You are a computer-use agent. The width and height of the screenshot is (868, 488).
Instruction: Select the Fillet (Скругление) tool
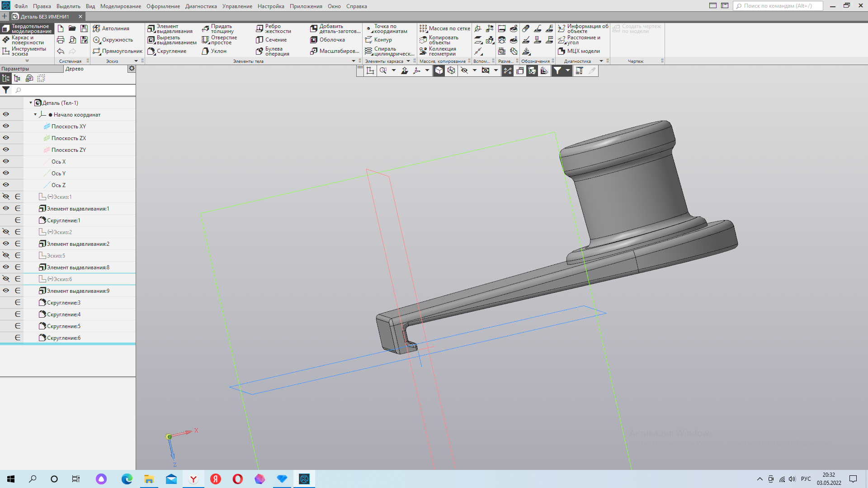click(151, 52)
